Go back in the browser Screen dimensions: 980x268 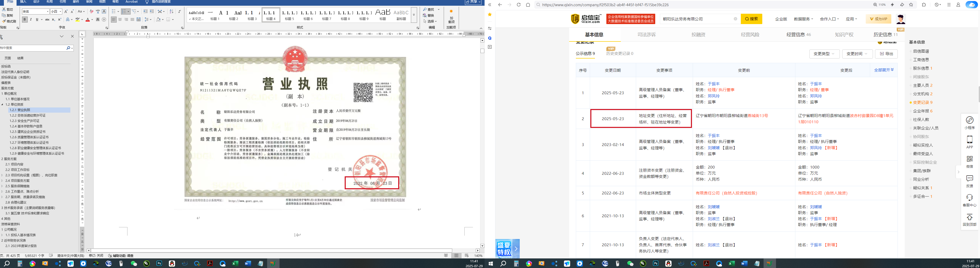pyautogui.click(x=500, y=5)
